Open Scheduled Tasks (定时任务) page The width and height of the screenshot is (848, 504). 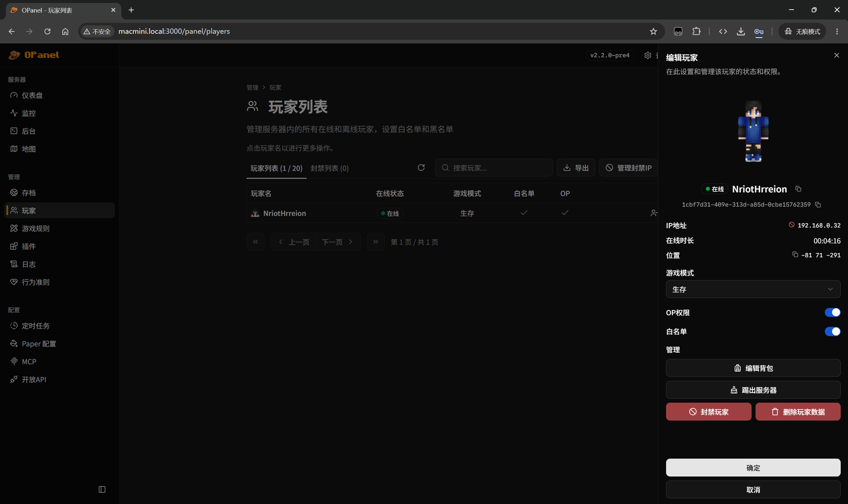click(59, 326)
